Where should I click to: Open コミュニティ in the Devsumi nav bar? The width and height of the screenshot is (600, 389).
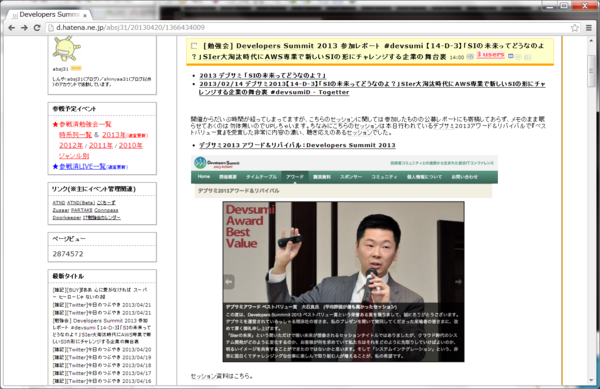(x=384, y=177)
